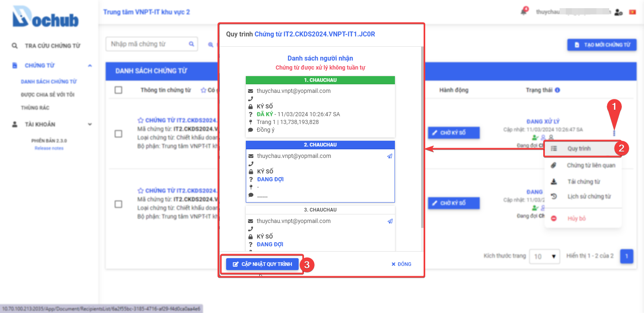
Task: Open the page size dropdown showing 10
Action: point(544,257)
